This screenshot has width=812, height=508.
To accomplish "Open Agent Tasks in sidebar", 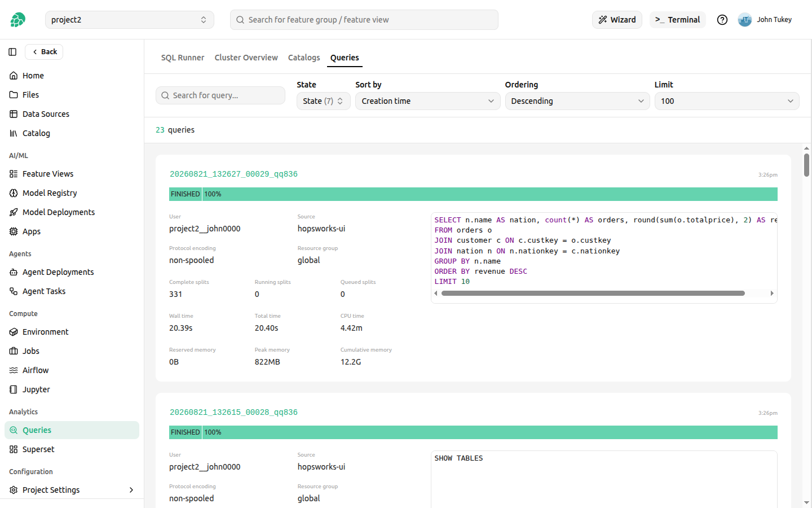I will click(x=72, y=291).
